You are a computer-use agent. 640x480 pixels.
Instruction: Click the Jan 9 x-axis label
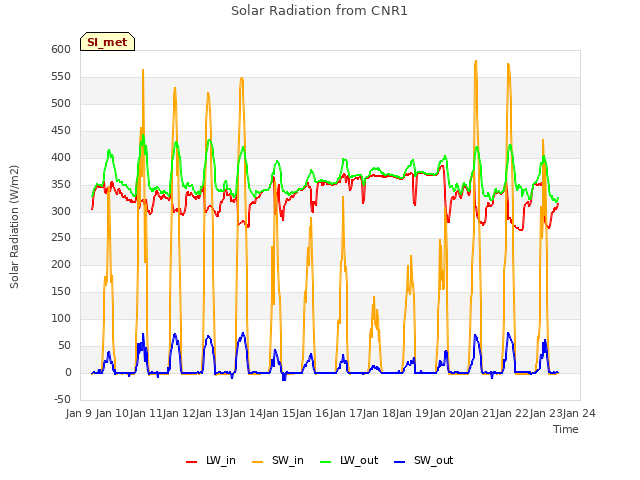[79, 413]
